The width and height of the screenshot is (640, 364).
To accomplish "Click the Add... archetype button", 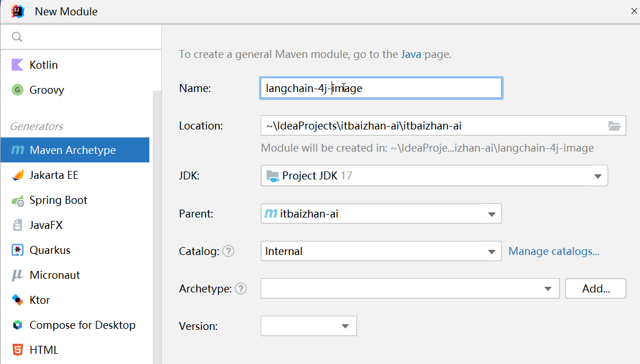I will (596, 288).
